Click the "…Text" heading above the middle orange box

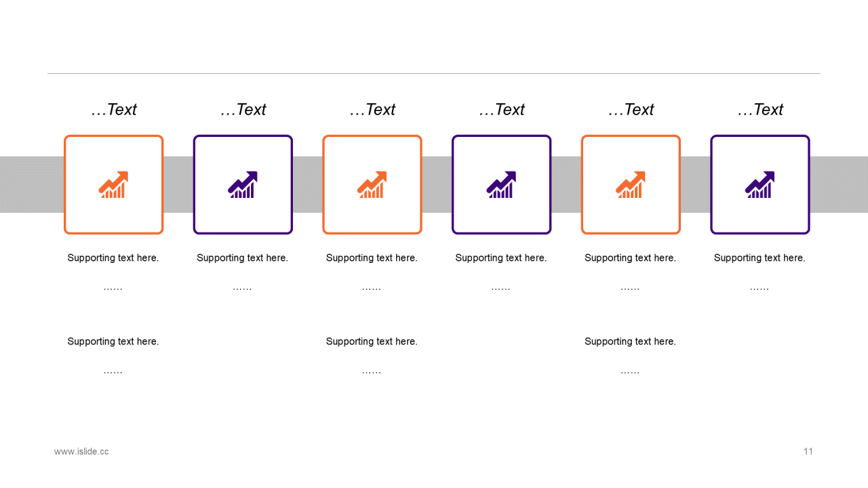(x=372, y=110)
